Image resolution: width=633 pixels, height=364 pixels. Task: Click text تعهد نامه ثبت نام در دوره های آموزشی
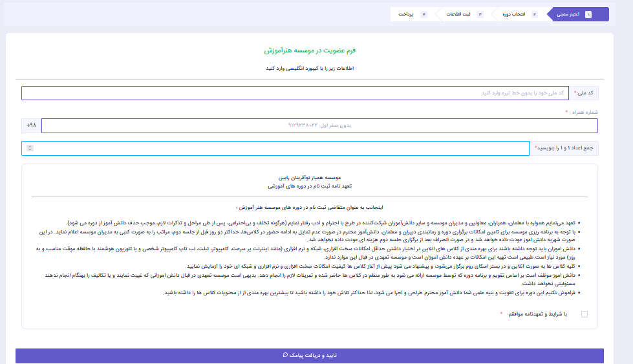pyautogui.click(x=310, y=186)
